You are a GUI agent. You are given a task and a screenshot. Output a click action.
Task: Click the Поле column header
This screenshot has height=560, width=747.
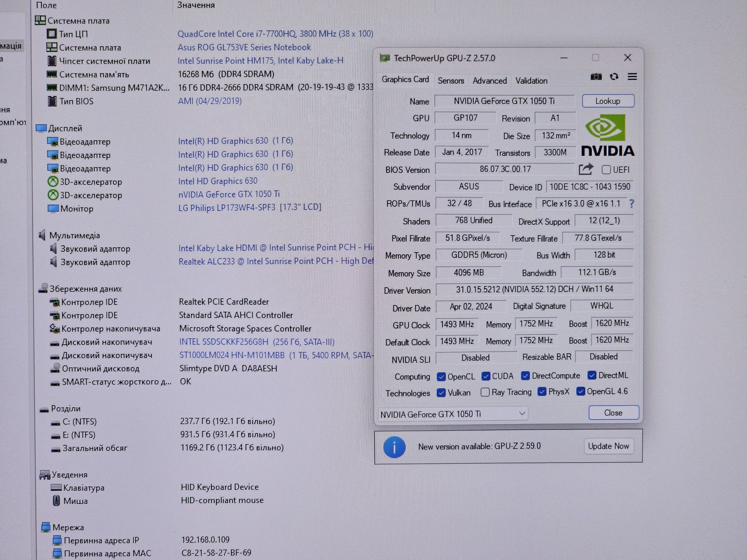pos(46,5)
